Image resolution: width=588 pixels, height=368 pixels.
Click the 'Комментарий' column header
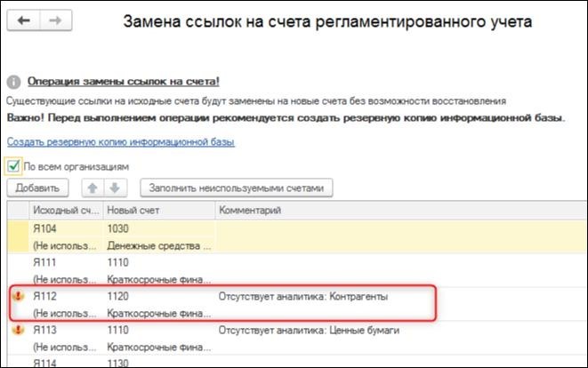249,210
